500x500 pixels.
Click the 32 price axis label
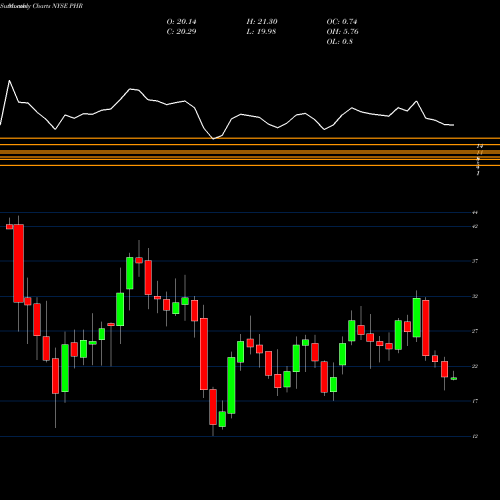pos(475,296)
